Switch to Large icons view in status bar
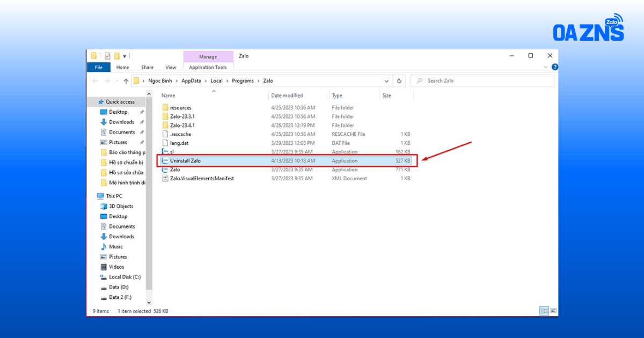Screen dimensions: 644x338 (x=553, y=311)
